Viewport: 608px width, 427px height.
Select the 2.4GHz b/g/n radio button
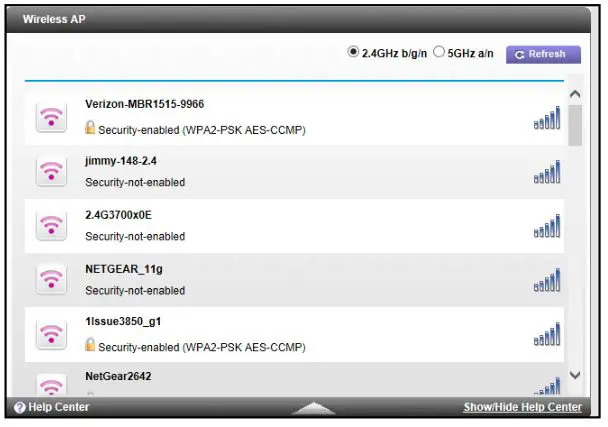pos(353,52)
